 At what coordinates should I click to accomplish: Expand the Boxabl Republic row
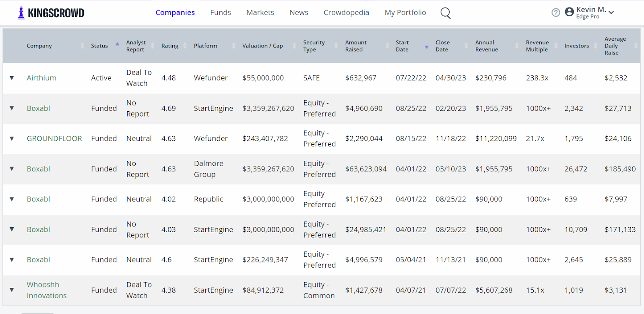pos(12,199)
